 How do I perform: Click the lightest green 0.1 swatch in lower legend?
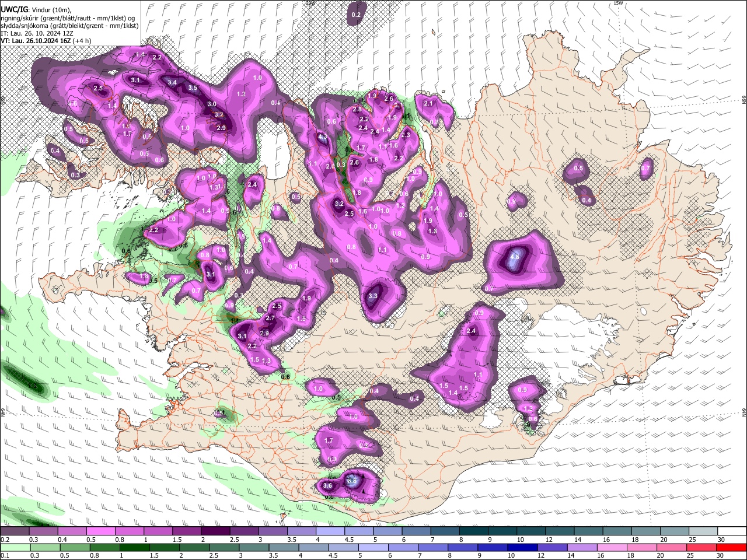coord(15,547)
